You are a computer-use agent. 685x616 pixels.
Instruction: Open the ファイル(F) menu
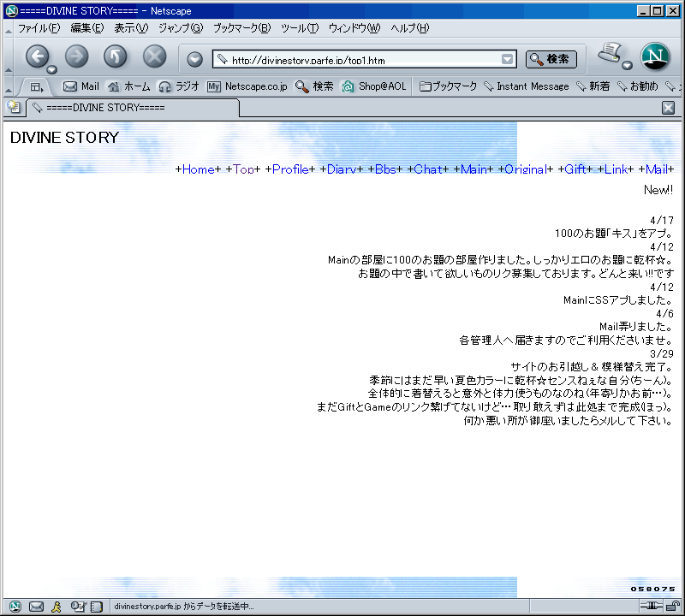point(39,28)
